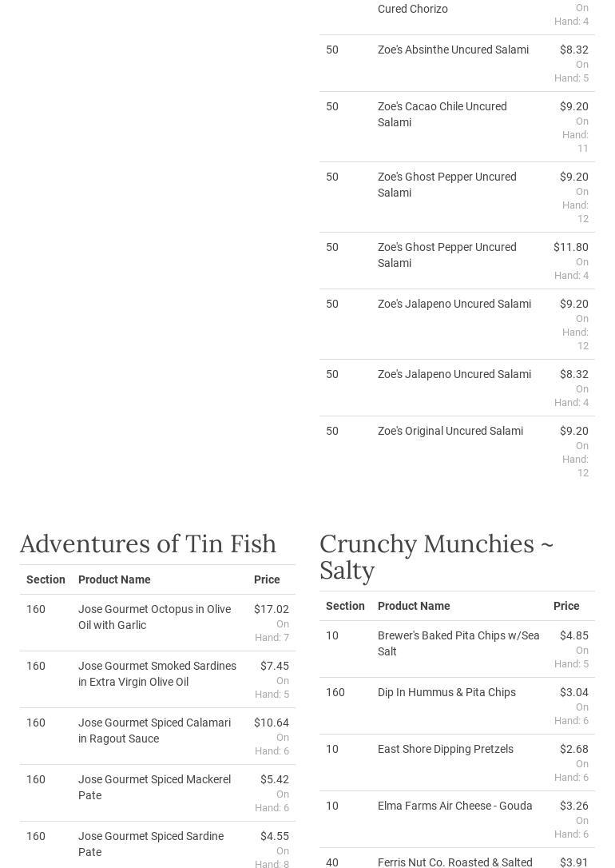
Task: Click Price header in Crunchy Munchies table
Action: [566, 606]
